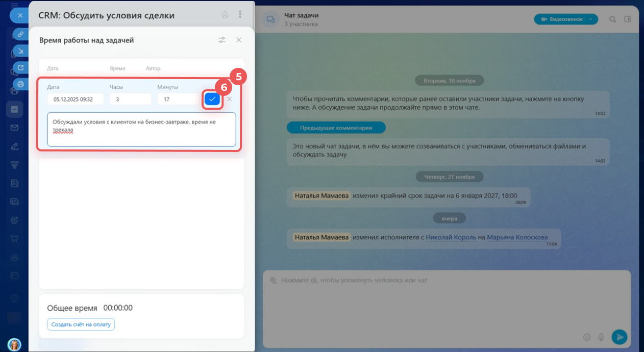The height and width of the screenshot is (352, 644).
Task: Click 'Создать счёт на оплату' button
Action: (x=81, y=324)
